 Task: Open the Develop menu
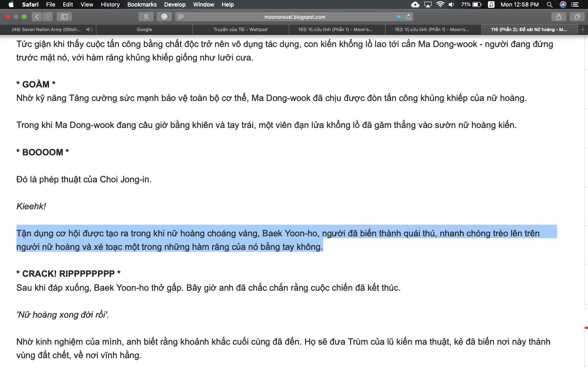point(175,4)
